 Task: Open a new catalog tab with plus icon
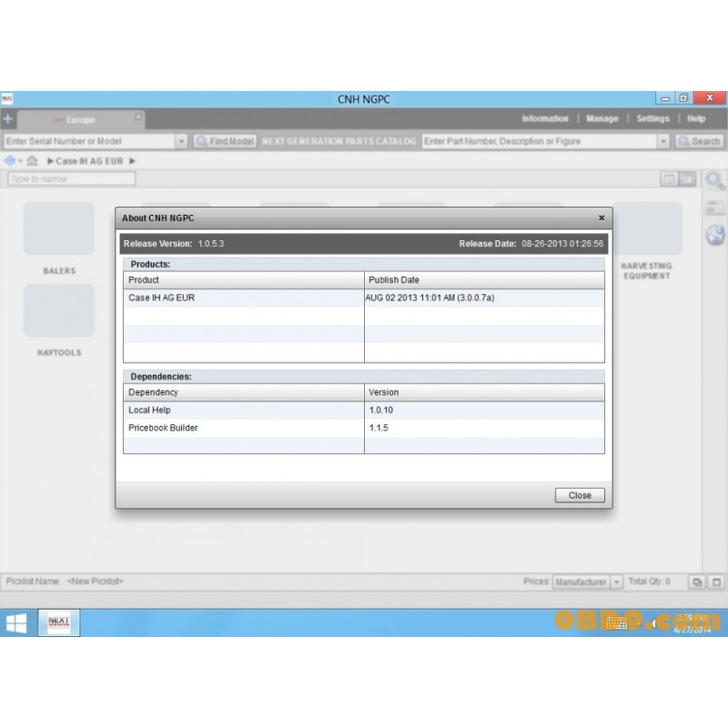click(x=8, y=119)
